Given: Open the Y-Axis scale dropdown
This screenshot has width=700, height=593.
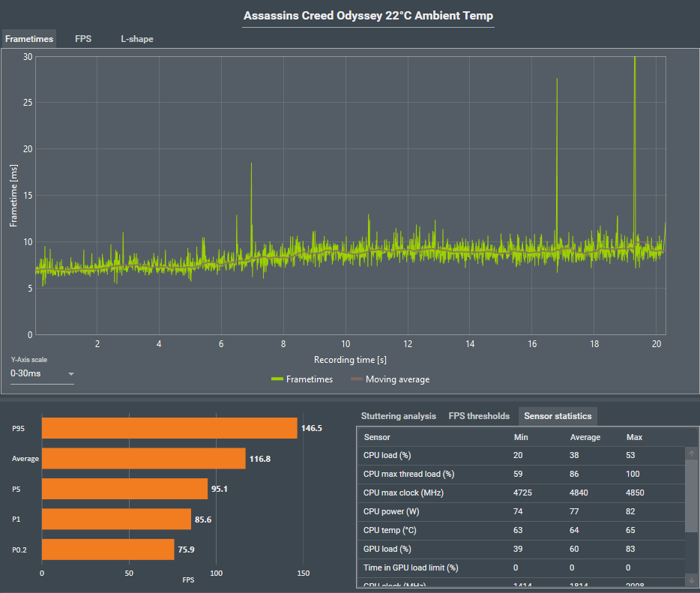Looking at the screenshot, I should tap(43, 374).
